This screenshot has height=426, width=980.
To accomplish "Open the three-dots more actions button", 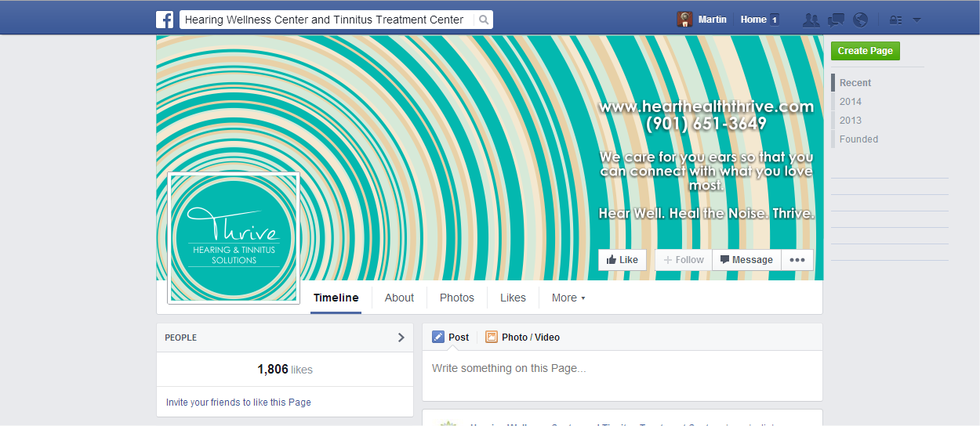I will coord(797,260).
